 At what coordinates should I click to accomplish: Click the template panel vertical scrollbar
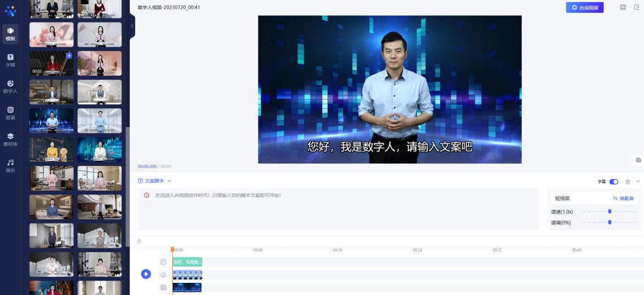click(128, 187)
